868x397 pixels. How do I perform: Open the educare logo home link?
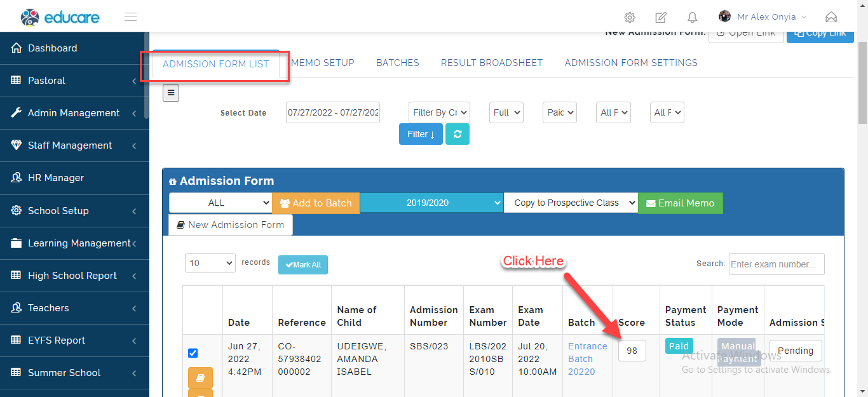pyautogui.click(x=60, y=17)
